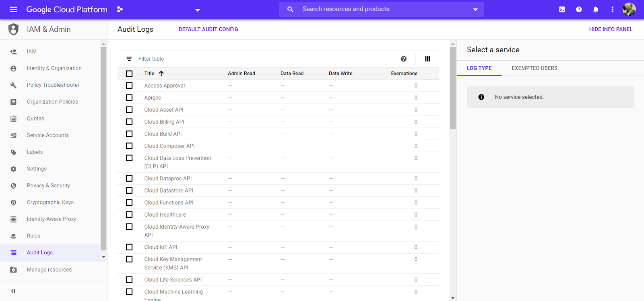Click the Roles hat icon in sidebar
The image size is (644, 301).
click(x=13, y=236)
